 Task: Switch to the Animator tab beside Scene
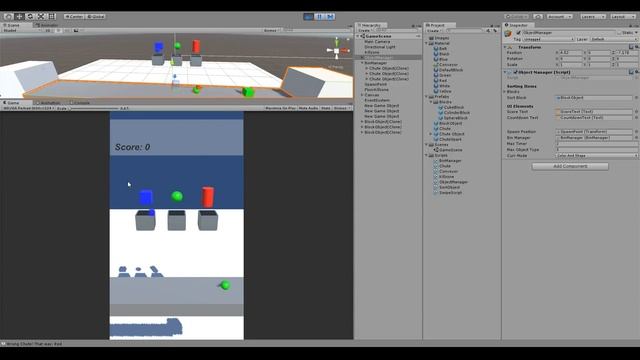tap(47, 25)
